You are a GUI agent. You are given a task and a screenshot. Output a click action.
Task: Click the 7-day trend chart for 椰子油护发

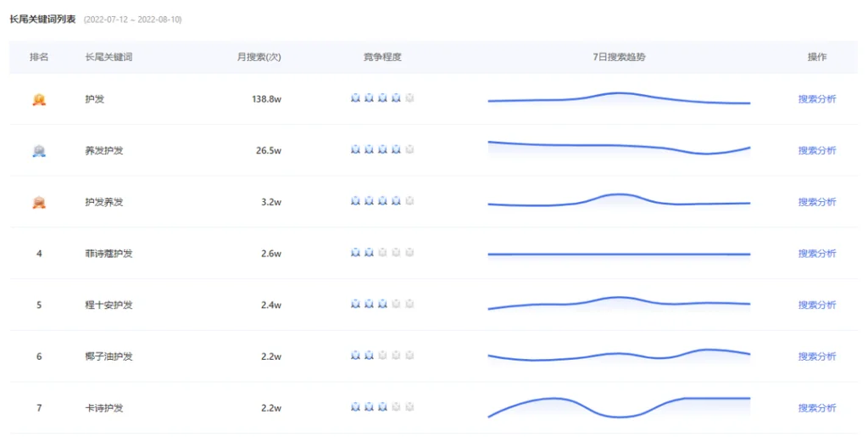pyautogui.click(x=619, y=356)
